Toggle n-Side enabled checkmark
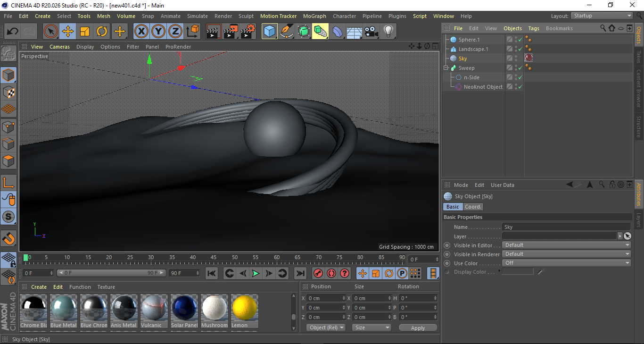 (520, 77)
